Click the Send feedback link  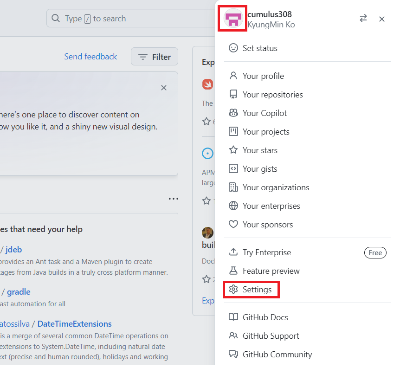[90, 56]
